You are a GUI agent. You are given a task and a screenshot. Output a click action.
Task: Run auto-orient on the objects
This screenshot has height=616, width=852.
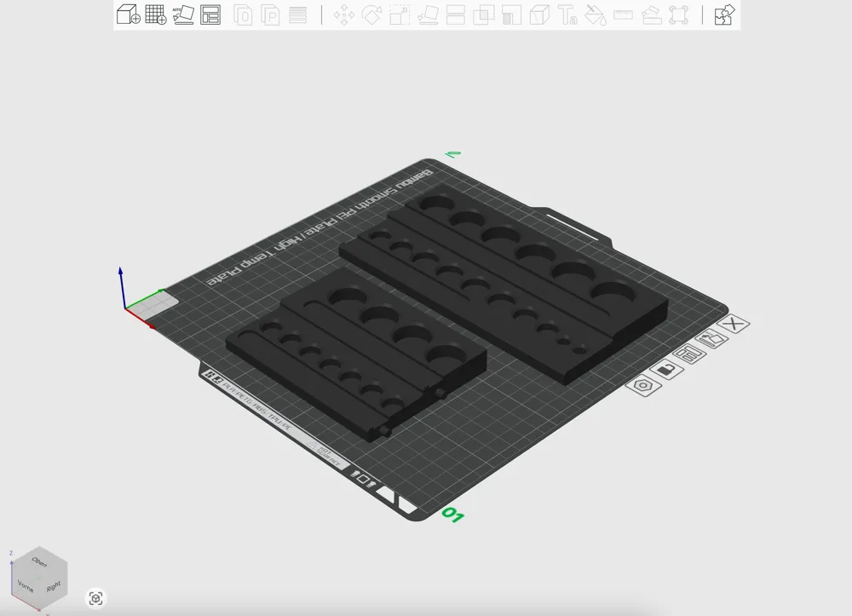pos(183,14)
